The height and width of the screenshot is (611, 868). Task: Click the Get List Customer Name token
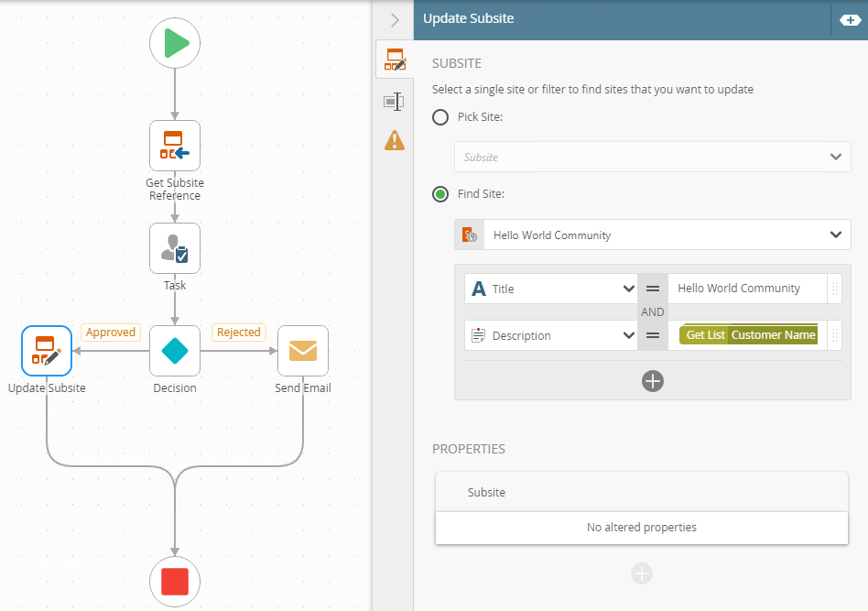749,334
